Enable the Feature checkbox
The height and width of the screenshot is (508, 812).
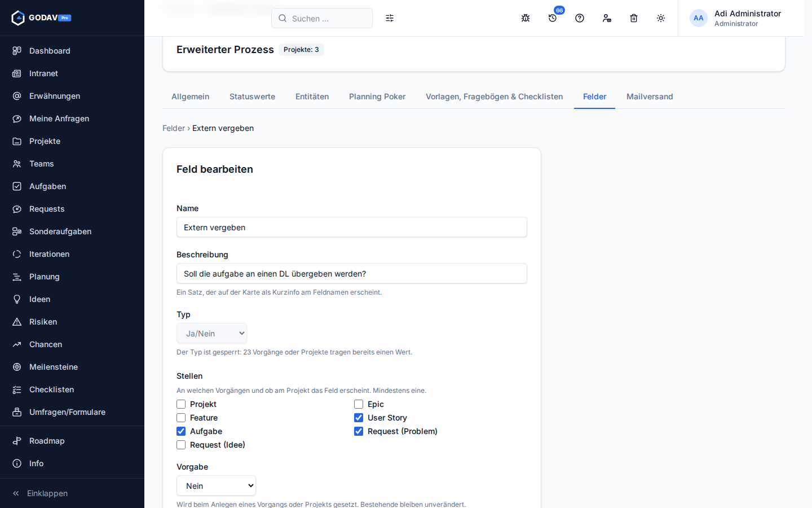[x=181, y=418]
